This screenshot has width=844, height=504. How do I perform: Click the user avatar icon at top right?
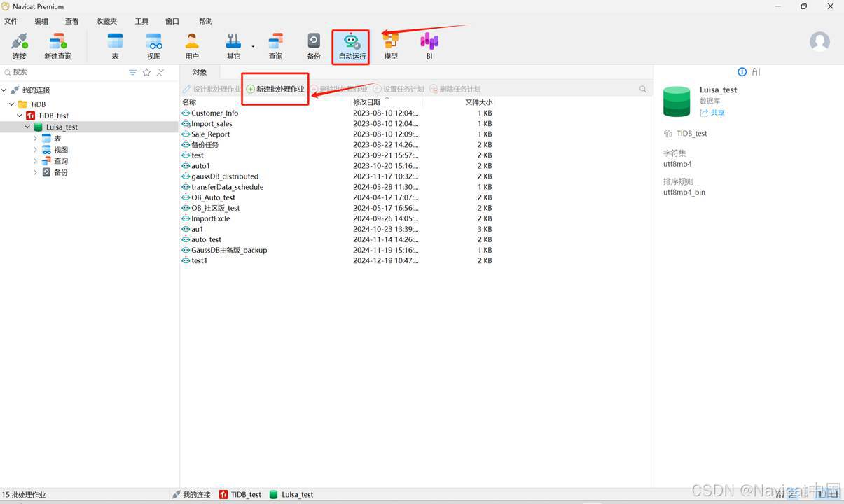point(819,41)
